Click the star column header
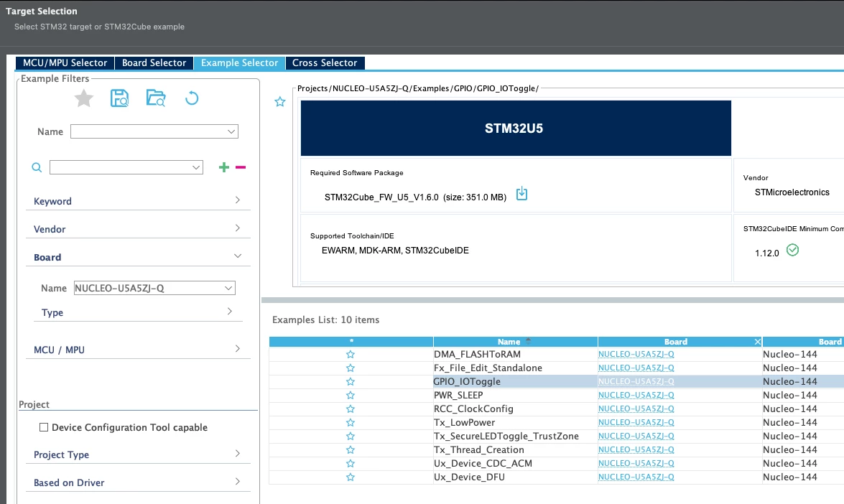This screenshot has height=504, width=844. pos(351,342)
